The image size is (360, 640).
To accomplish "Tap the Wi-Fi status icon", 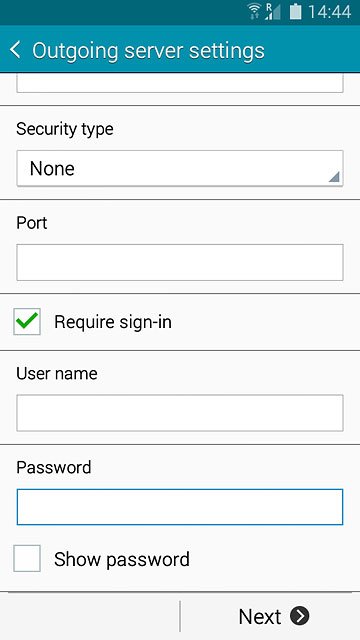I will pyautogui.click(x=254, y=11).
